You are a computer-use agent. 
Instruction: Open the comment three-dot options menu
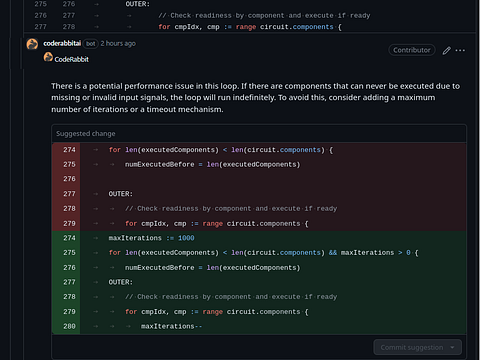[460, 50]
